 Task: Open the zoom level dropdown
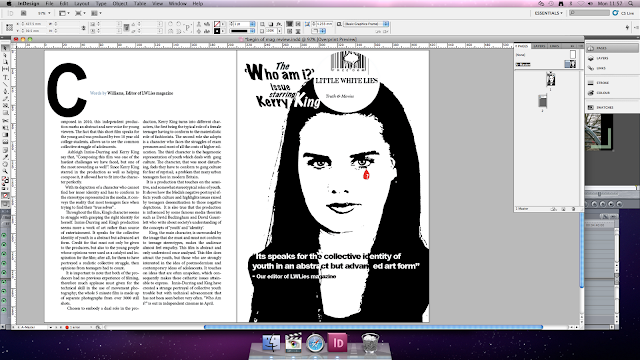(44, 13)
